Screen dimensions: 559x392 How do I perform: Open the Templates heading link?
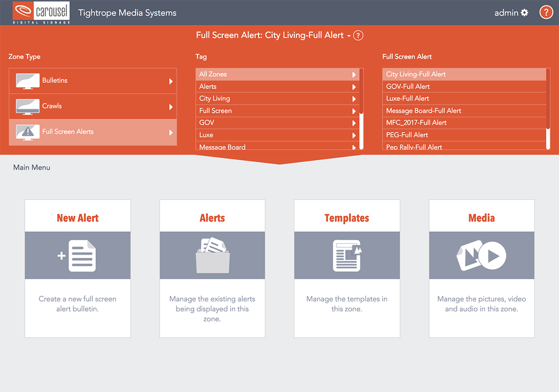pos(347,218)
